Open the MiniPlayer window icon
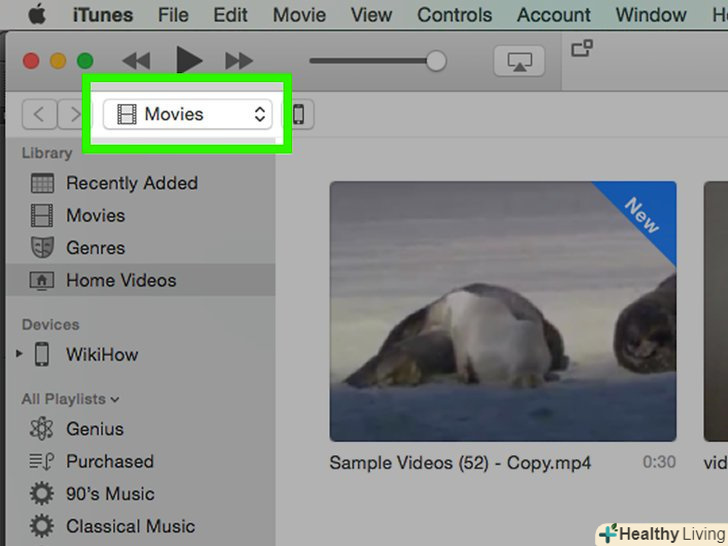The image size is (728, 546). coord(582,48)
